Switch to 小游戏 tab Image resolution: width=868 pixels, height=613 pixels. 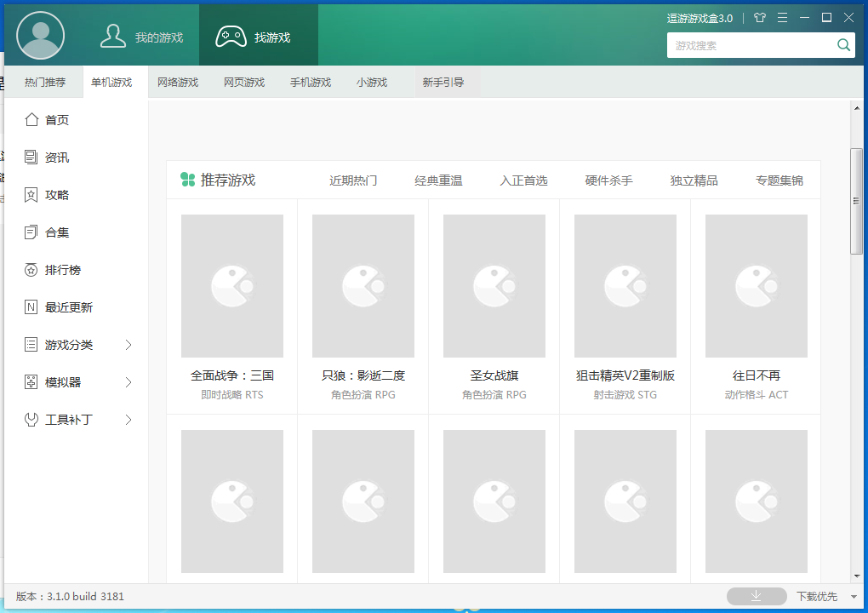[371, 83]
